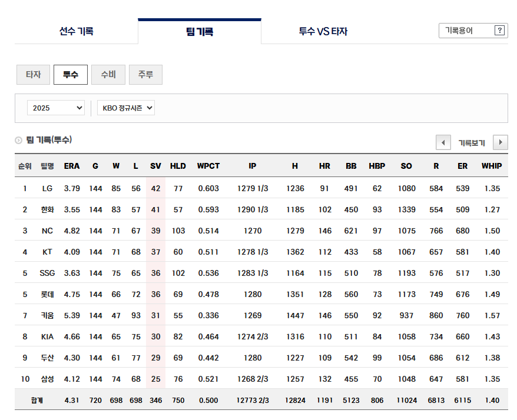
Task: Click team name 삼성 in table
Action: (x=47, y=379)
